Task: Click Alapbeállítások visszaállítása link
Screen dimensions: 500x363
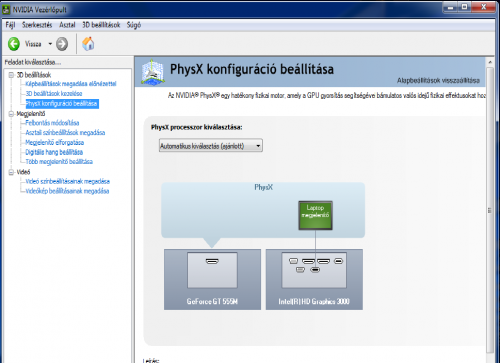Action: point(438,80)
